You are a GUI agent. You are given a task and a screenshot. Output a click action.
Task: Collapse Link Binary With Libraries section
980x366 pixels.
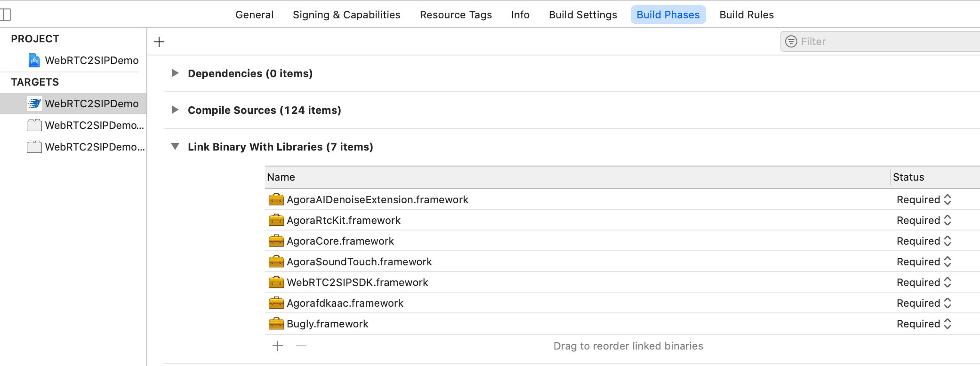coord(175,146)
